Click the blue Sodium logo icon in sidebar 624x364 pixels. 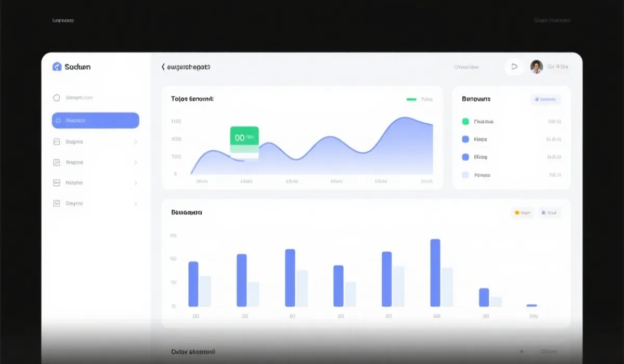[x=57, y=67]
